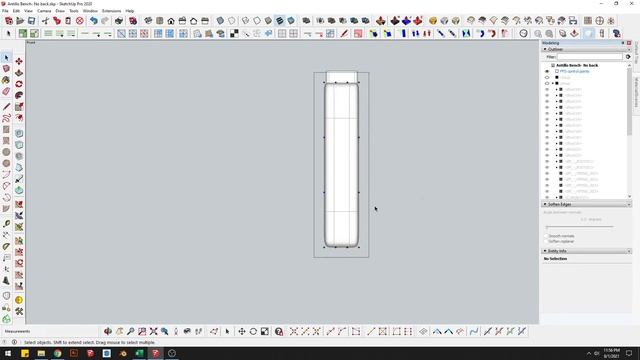Collapse the Outliner panel section
The height and width of the screenshot is (360, 640).
pyautogui.click(x=545, y=49)
